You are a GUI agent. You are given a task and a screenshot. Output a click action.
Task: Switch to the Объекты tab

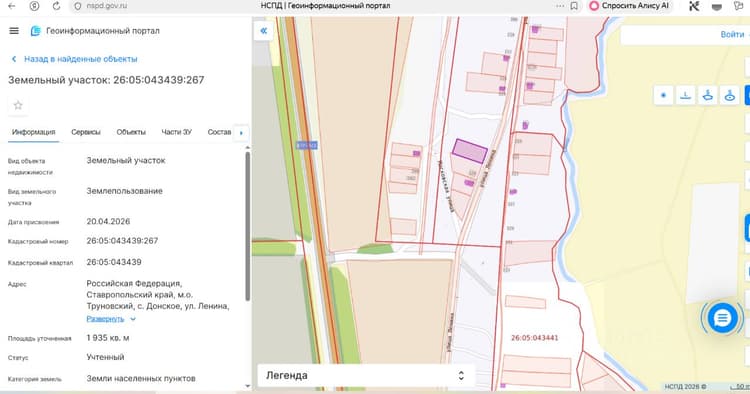[131, 132]
